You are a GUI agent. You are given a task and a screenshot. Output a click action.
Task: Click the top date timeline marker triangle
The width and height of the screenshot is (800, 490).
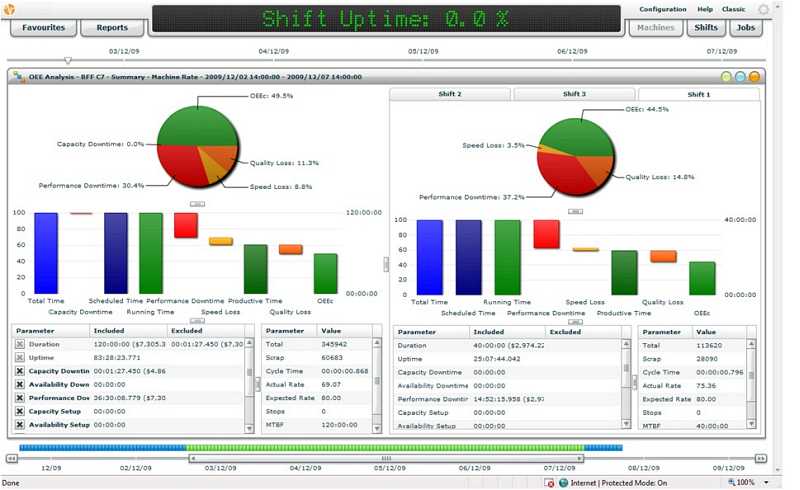click(x=67, y=61)
